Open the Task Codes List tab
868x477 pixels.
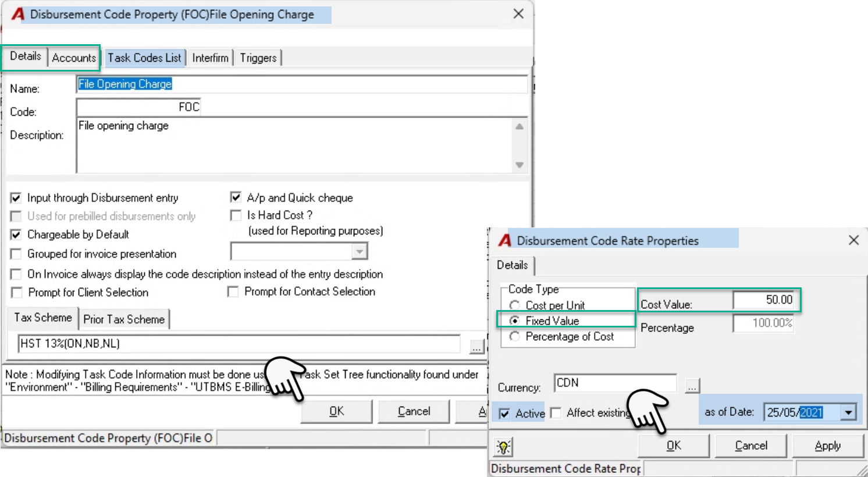(144, 58)
